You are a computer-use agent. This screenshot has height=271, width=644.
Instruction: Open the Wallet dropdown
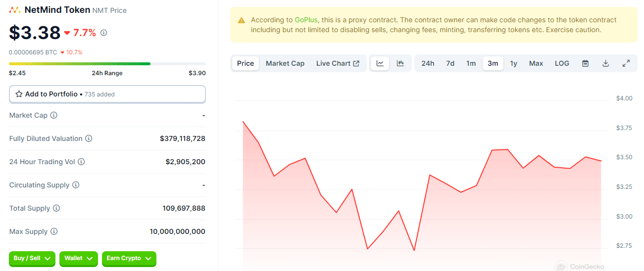[79, 258]
